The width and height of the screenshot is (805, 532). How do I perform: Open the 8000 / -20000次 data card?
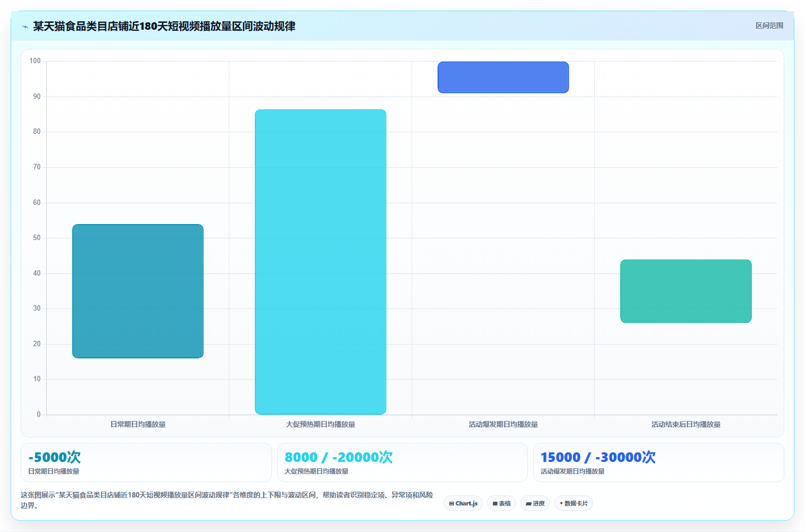pyautogui.click(x=402, y=462)
